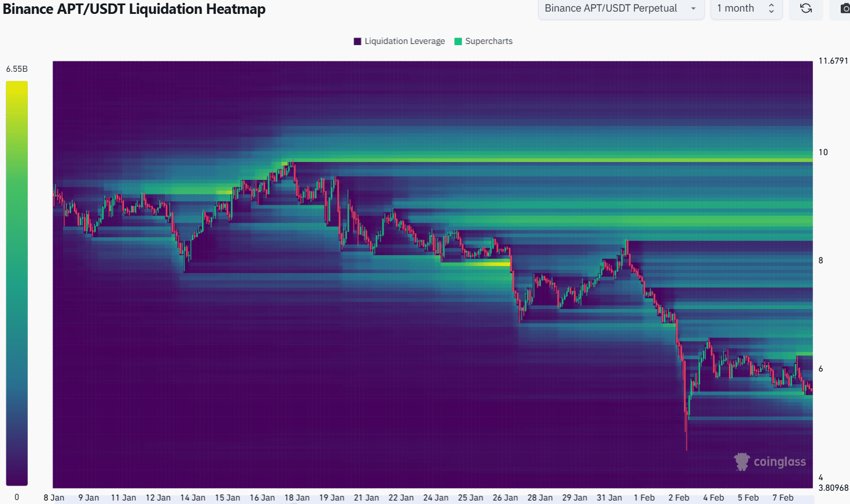Click the 22 Jan date label

coord(401,498)
